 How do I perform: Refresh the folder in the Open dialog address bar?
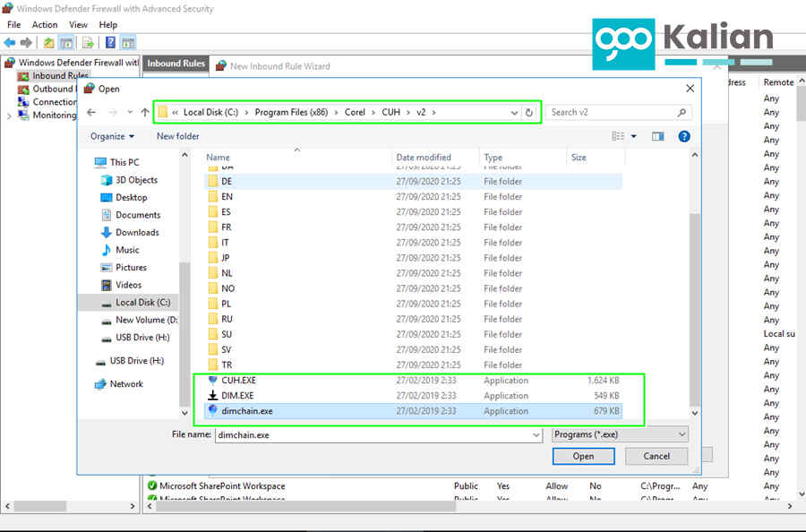(529, 112)
